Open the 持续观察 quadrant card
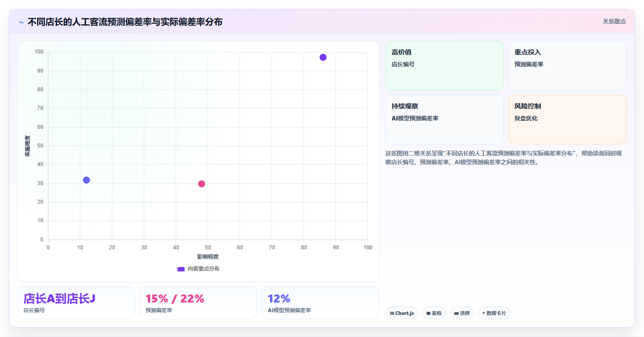Screen dimensions: 644x337 (445, 120)
